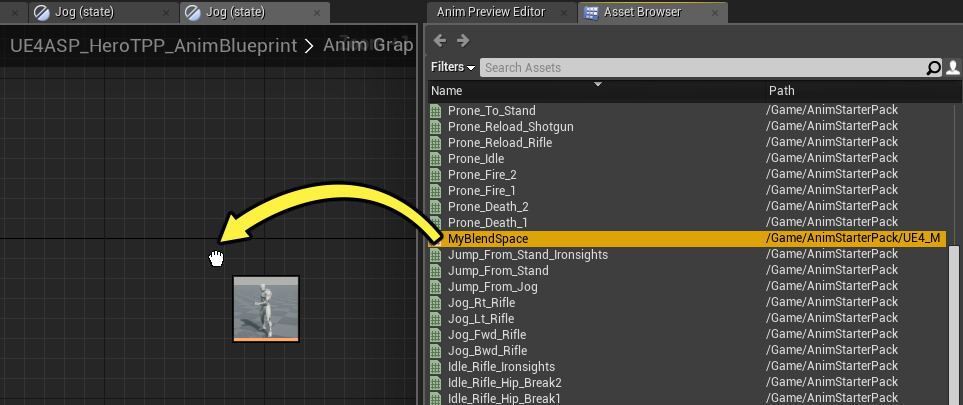Click animation icon beside Jog_Rt_Rifle
The height and width of the screenshot is (405, 963).
click(436, 302)
